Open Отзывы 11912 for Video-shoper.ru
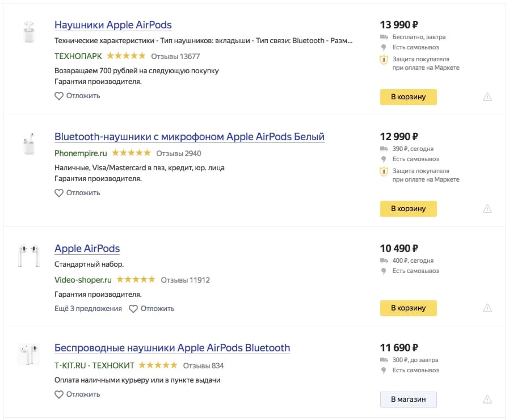509x420 pixels. (x=186, y=280)
